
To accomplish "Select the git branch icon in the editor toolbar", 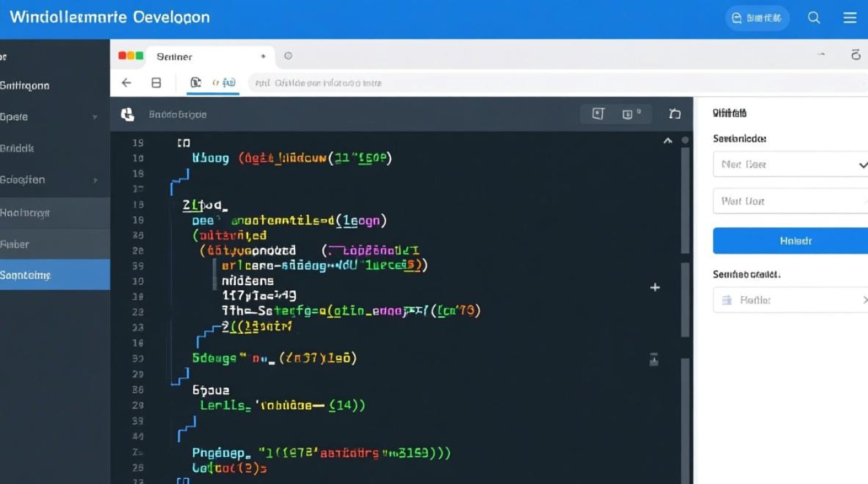I will (x=127, y=114).
